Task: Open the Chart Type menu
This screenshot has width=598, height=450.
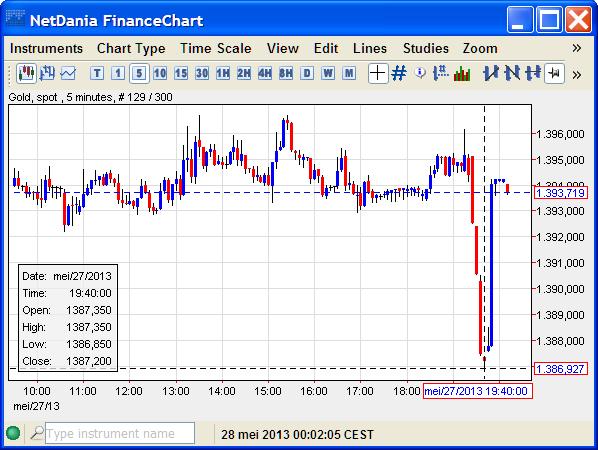Action: [131, 48]
